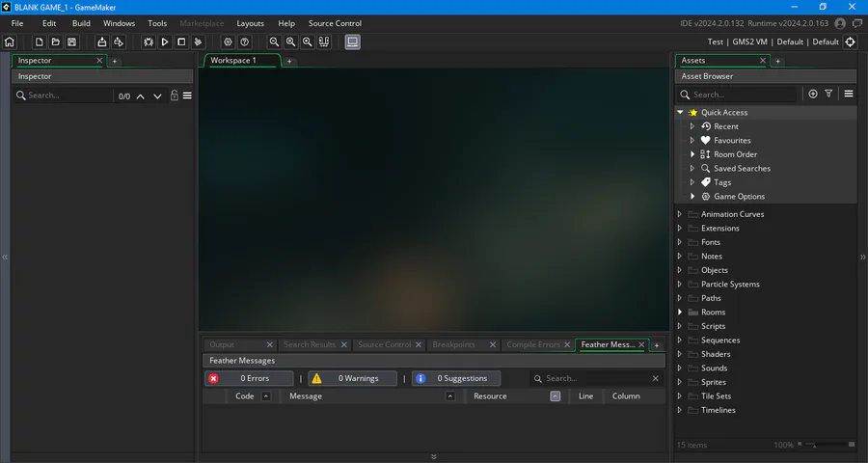
Task: Reset zoom of the workspace
Action: (x=290, y=42)
